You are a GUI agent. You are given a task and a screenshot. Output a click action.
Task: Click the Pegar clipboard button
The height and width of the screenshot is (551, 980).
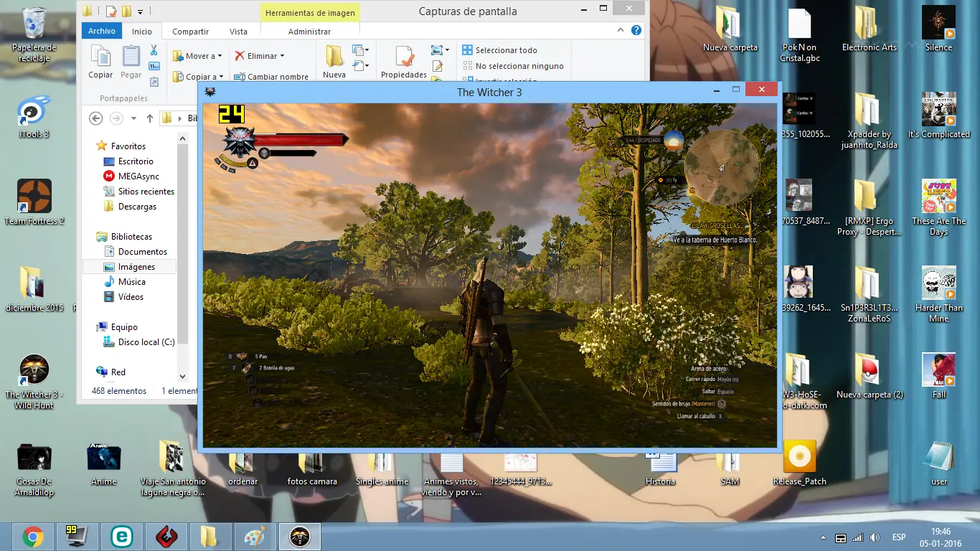(x=131, y=62)
